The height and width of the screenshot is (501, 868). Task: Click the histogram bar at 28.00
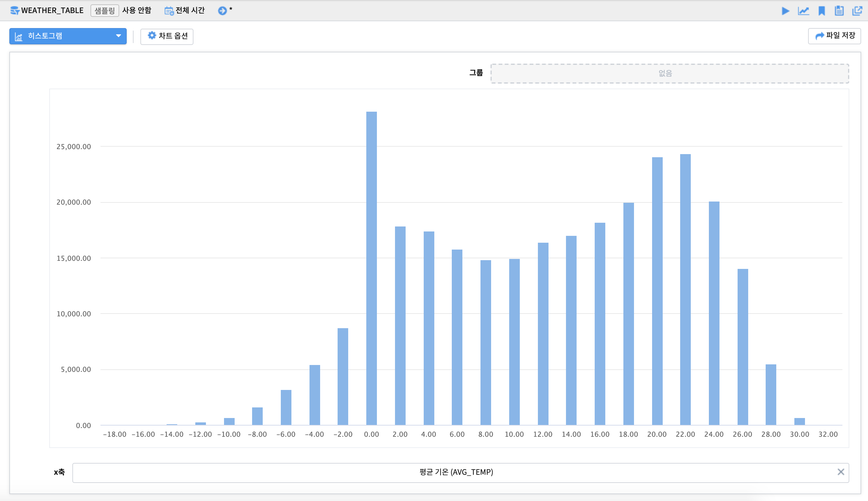coord(771,395)
